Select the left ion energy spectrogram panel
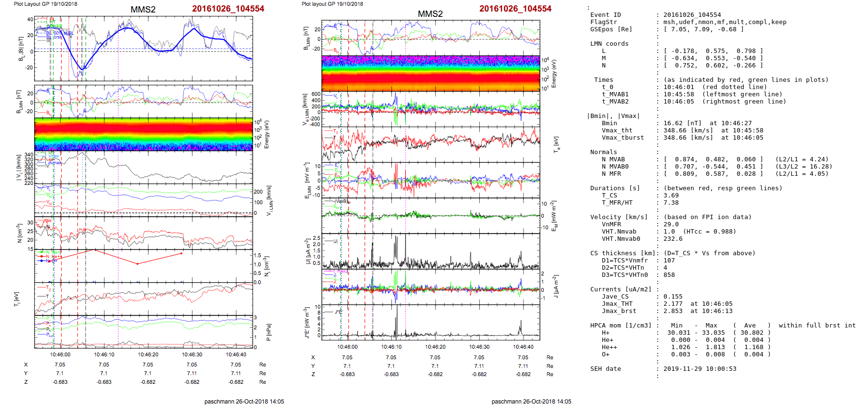Image resolution: width=868 pixels, height=405 pixels. (x=143, y=134)
